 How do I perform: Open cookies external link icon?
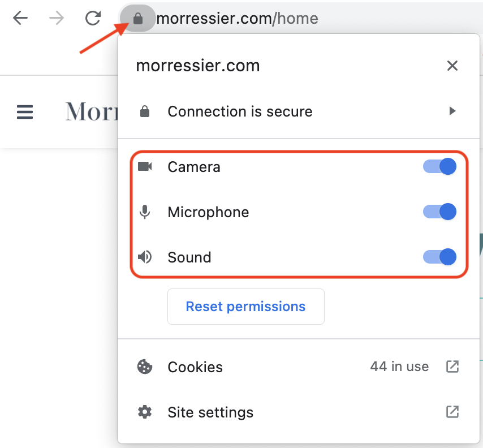click(452, 367)
